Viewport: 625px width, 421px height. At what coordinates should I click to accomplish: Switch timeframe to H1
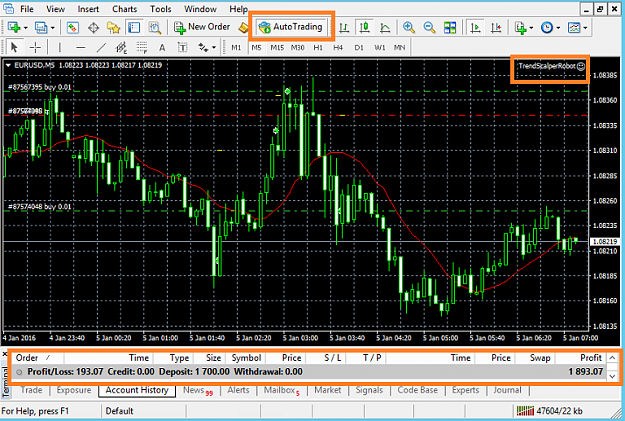point(318,47)
